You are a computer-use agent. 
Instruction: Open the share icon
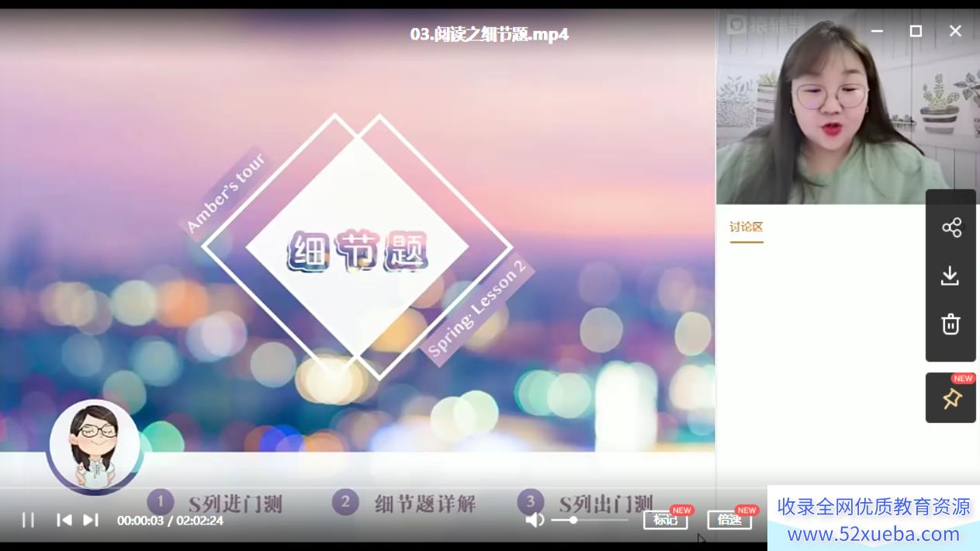(951, 227)
